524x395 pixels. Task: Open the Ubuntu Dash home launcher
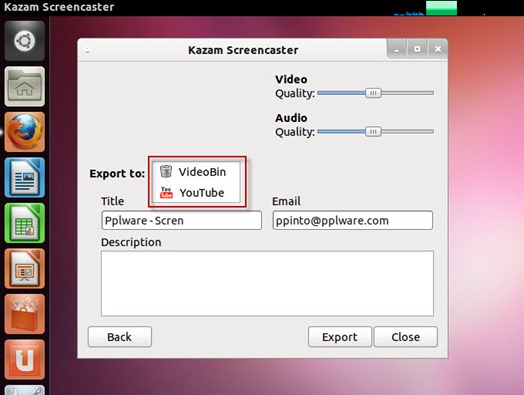click(25, 41)
